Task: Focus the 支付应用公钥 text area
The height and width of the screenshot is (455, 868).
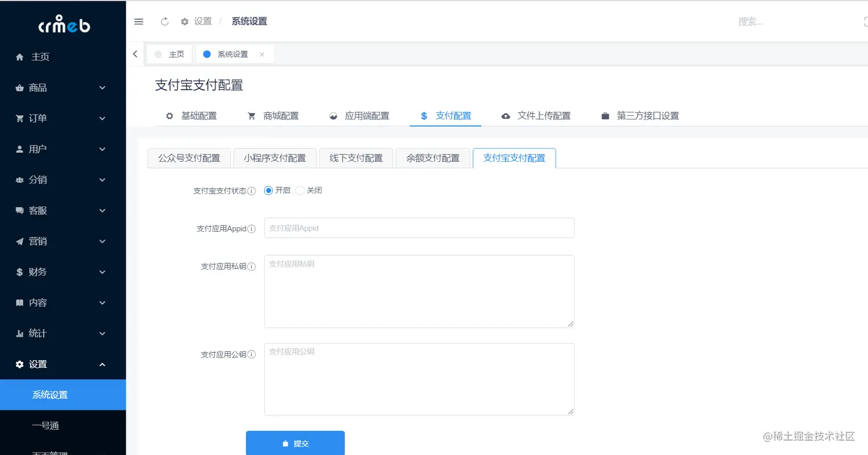Action: tap(419, 379)
